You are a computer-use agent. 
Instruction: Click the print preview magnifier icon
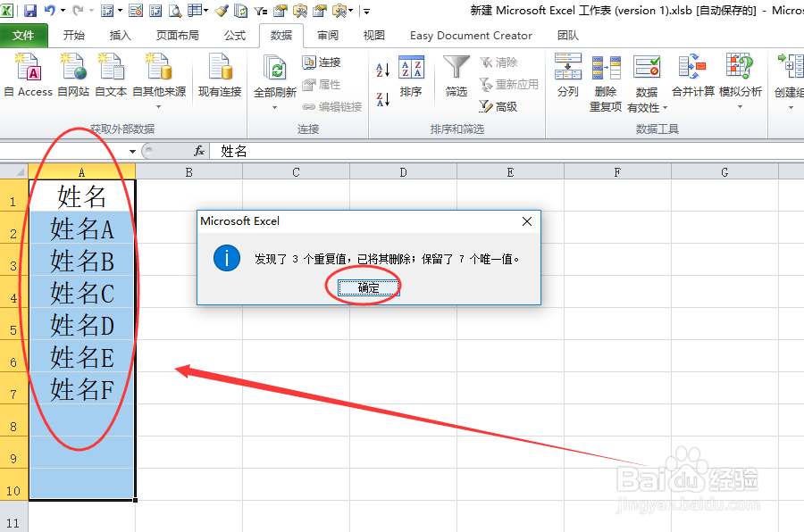(175, 10)
